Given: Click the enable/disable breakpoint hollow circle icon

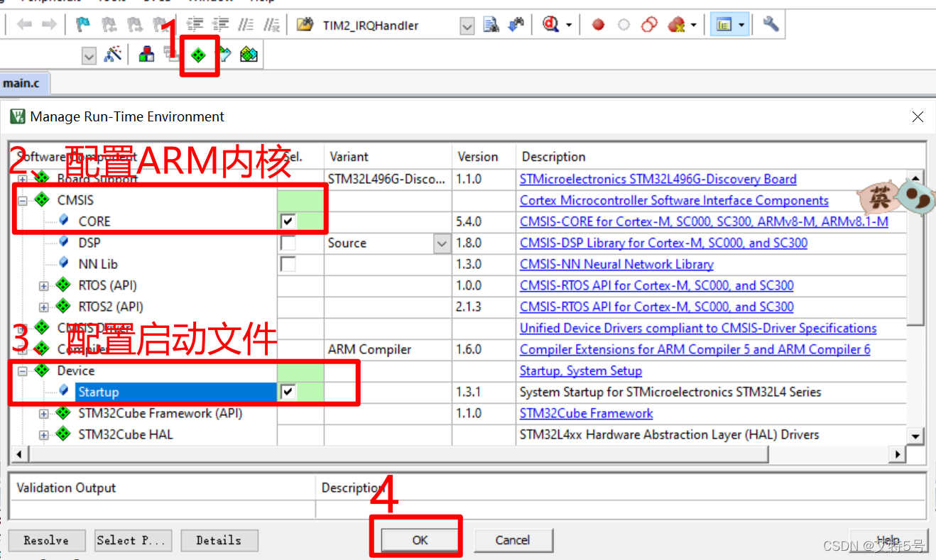Looking at the screenshot, I should (624, 25).
